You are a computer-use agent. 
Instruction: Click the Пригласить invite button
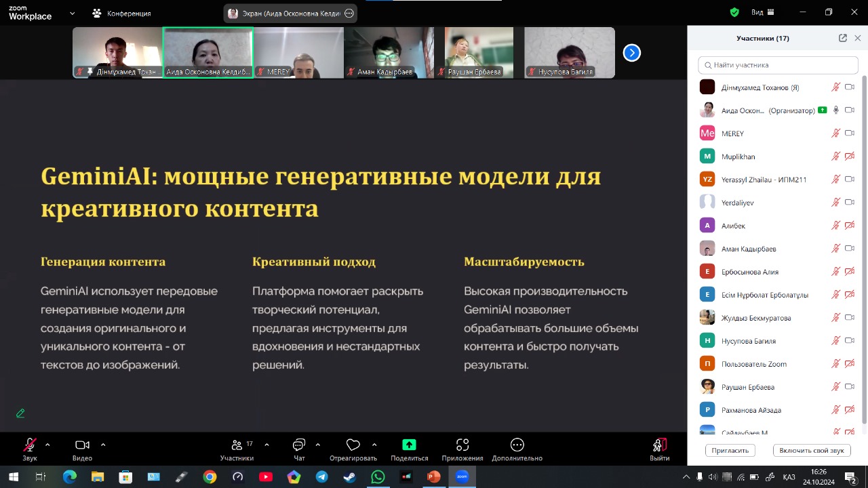point(730,450)
